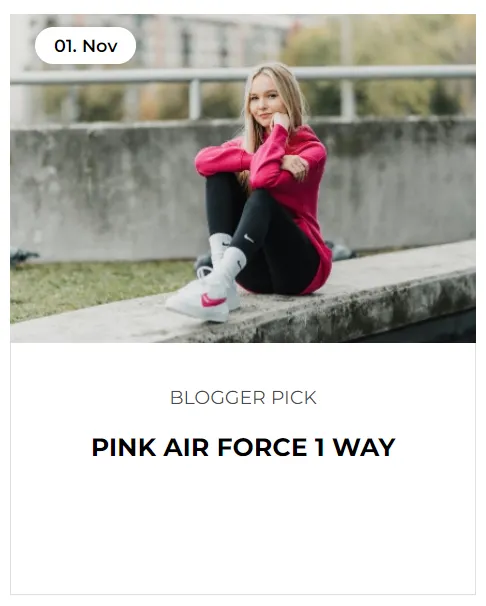Click the pink hoodie in the photo
This screenshot has height=606, width=486.
click(278, 182)
